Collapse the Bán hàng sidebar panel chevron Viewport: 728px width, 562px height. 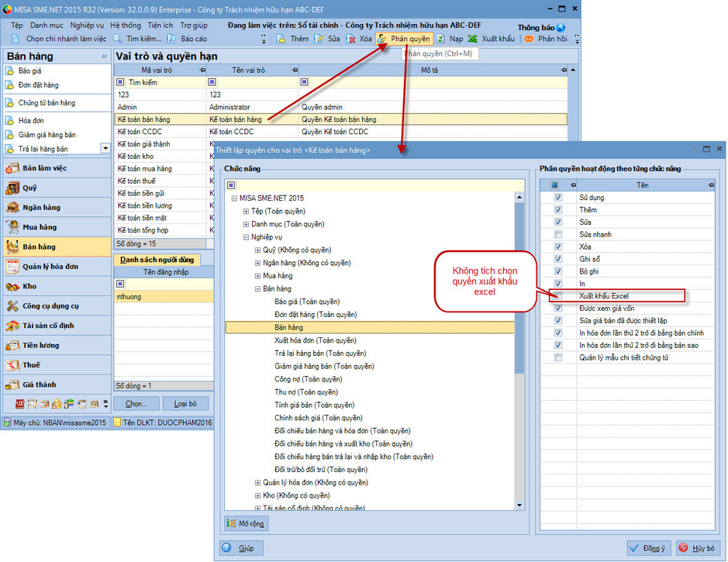tap(104, 57)
